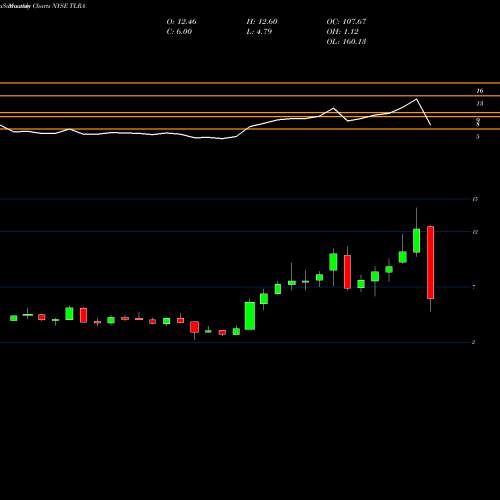Select the 'OH: 1.12' reading
This screenshot has height=500, width=500.
(342, 32)
